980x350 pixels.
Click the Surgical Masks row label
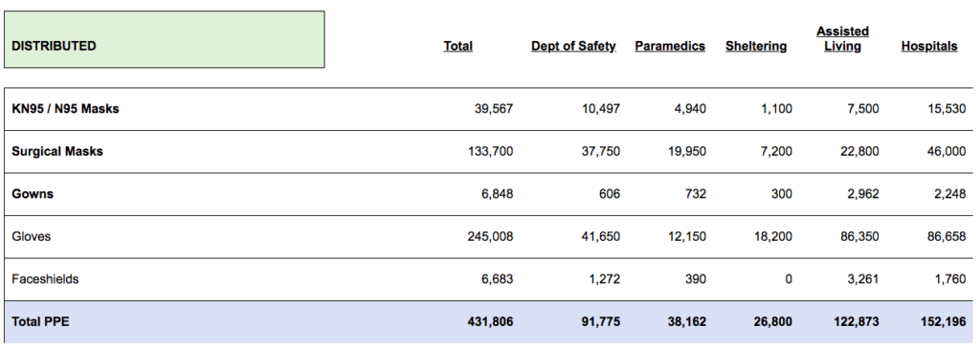point(57,151)
